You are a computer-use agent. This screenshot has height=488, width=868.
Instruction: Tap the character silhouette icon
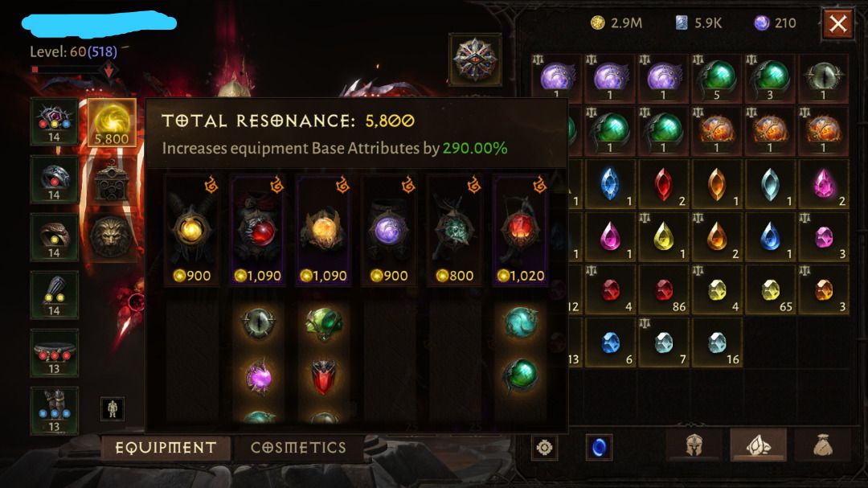click(113, 409)
